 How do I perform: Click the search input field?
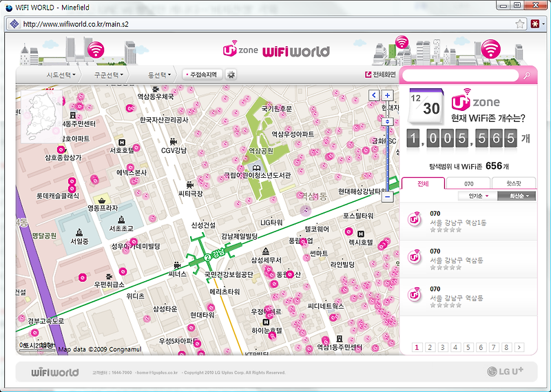coord(461,75)
